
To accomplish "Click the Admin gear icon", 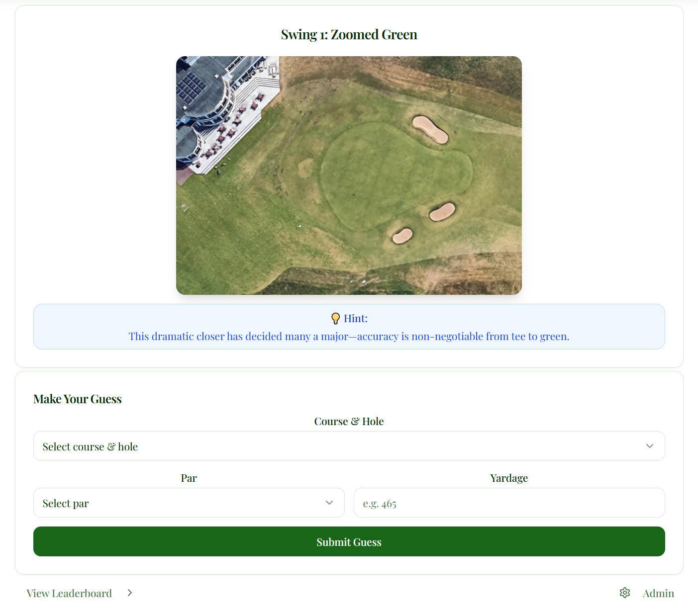I will click(x=625, y=593).
